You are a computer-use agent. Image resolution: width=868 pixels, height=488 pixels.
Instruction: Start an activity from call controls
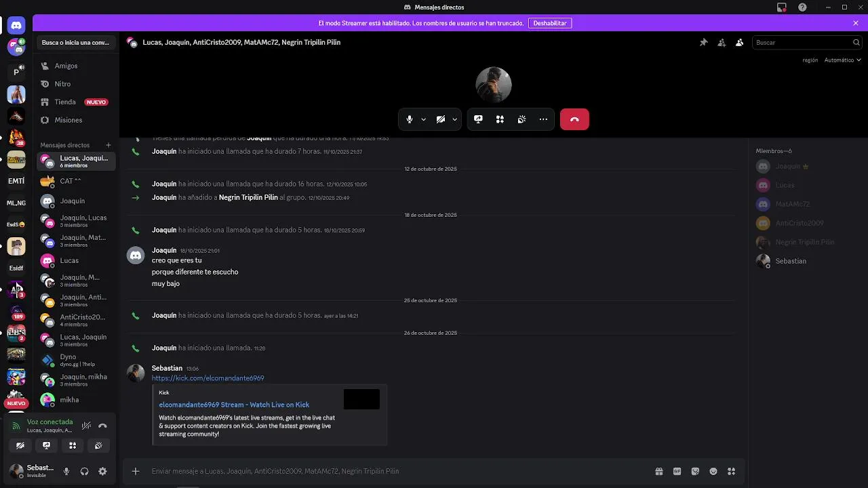pos(500,119)
